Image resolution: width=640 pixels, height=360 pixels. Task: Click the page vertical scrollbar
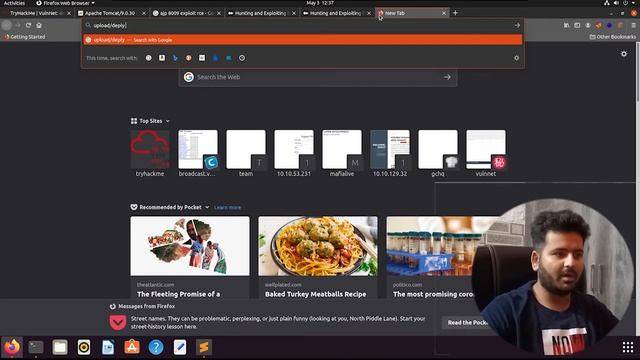coord(638,71)
